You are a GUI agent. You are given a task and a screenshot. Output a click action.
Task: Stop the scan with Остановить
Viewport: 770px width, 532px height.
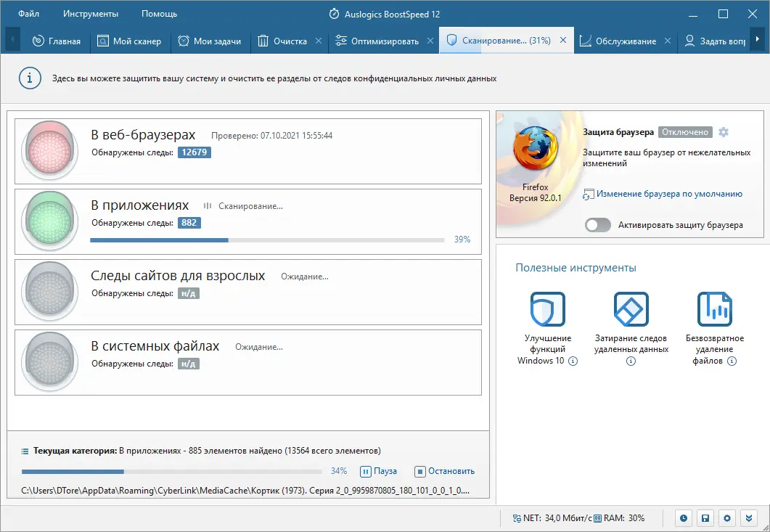click(444, 471)
